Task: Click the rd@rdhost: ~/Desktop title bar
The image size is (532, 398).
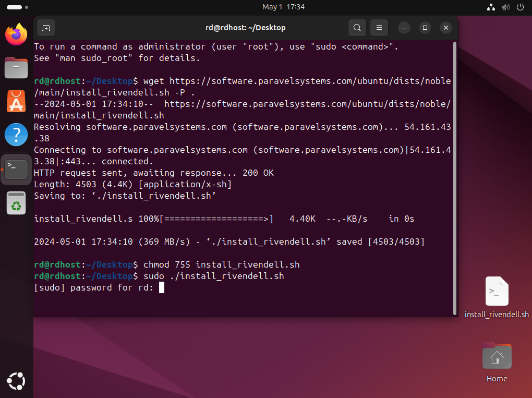Action: [245, 28]
